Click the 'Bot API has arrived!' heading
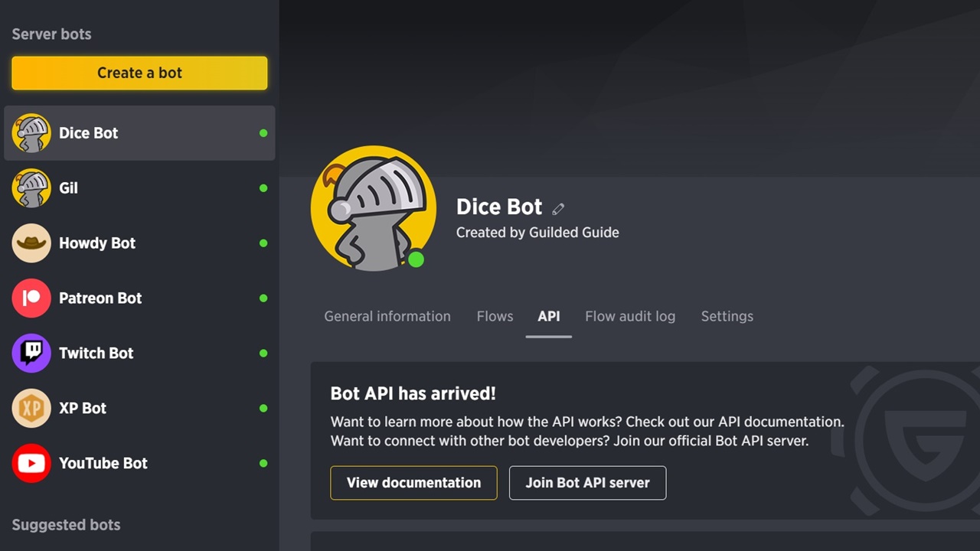The width and height of the screenshot is (980, 551). [413, 394]
